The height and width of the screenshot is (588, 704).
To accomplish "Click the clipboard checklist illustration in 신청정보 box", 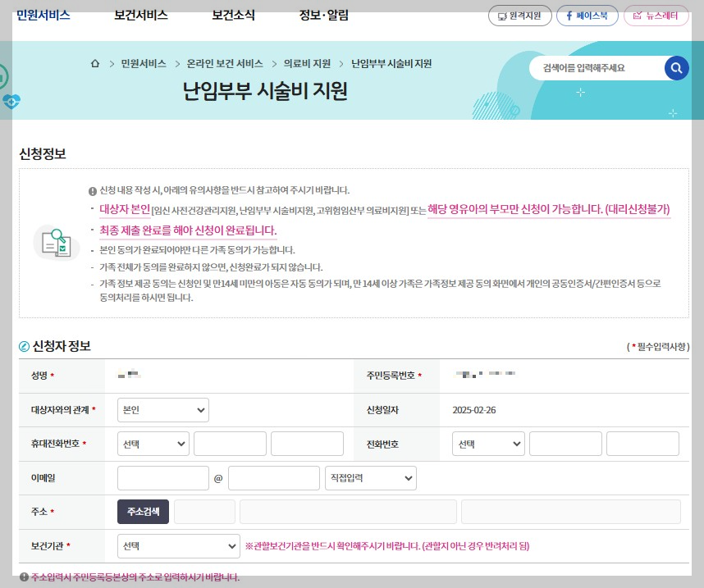I will click(56, 244).
